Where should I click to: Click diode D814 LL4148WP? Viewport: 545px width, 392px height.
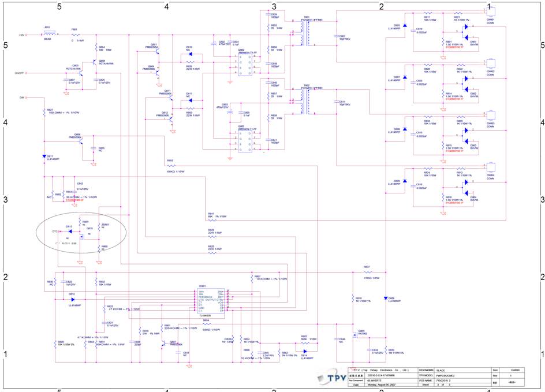tap(305, 352)
